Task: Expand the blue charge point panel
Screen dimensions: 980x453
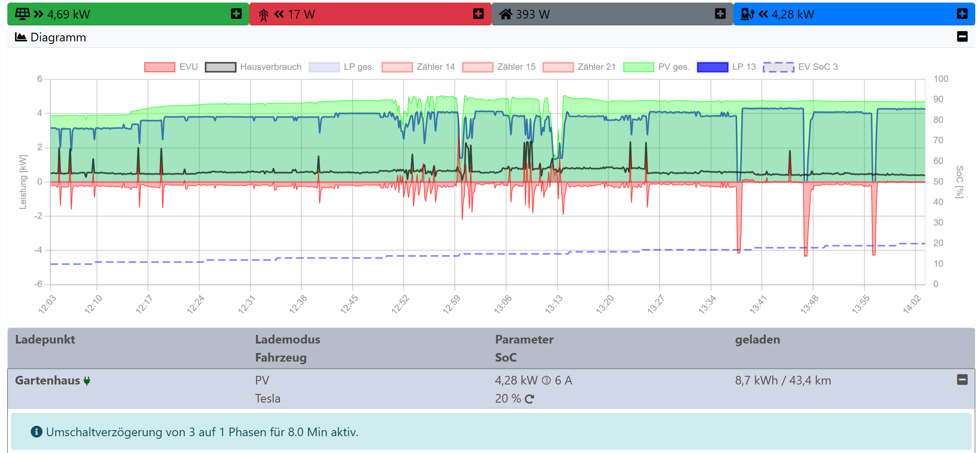Action: click(x=962, y=14)
